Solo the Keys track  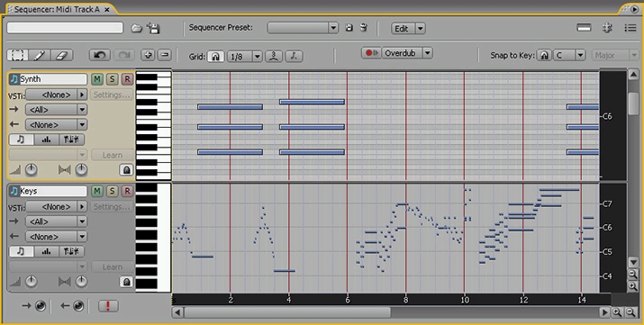[x=112, y=191]
